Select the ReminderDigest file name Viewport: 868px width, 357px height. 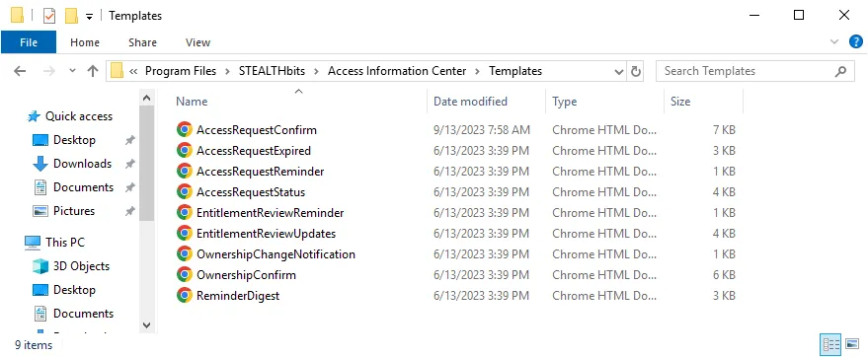point(237,296)
